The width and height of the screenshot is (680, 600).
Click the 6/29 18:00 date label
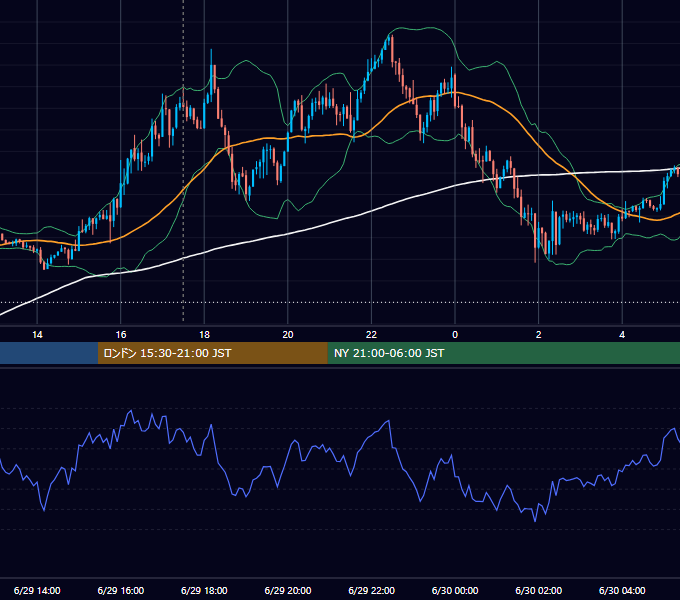point(204,590)
